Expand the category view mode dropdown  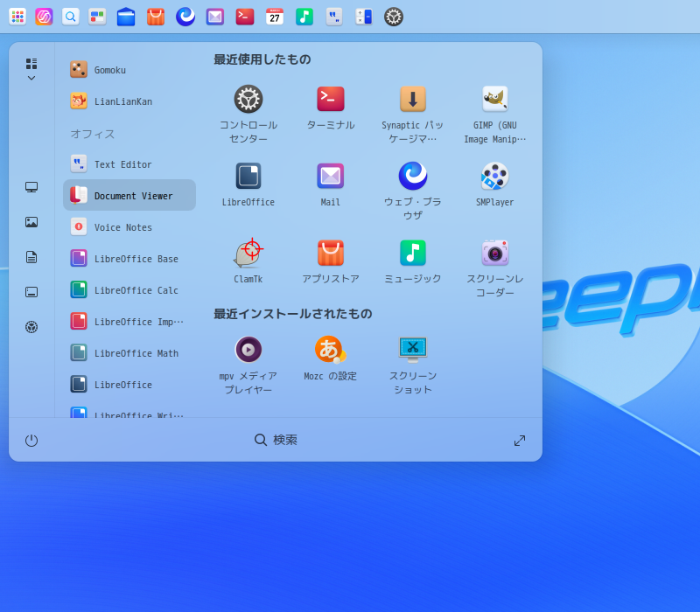point(31,69)
